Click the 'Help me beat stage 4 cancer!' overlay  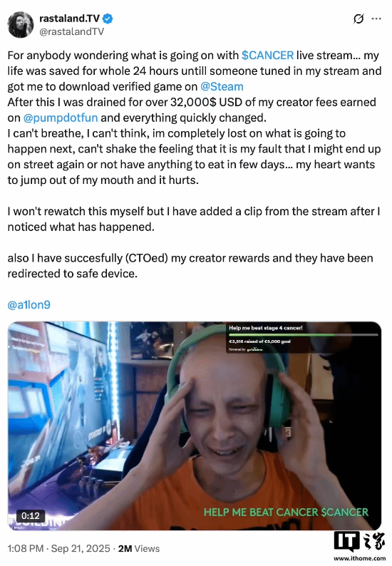click(266, 328)
